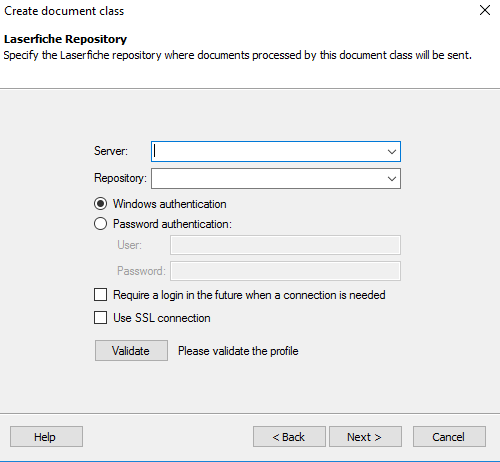
Task: Enable Require a login in the future checkbox
Action: pyautogui.click(x=100, y=295)
